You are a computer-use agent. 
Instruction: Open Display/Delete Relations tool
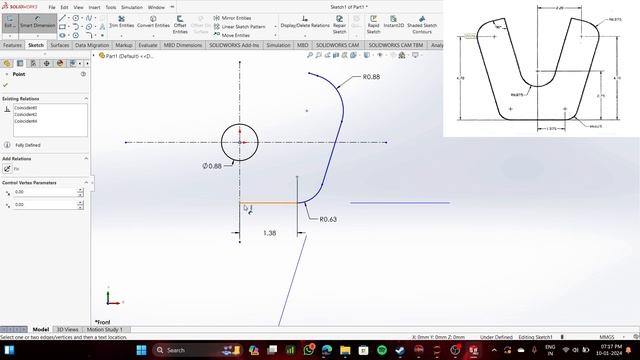click(305, 22)
